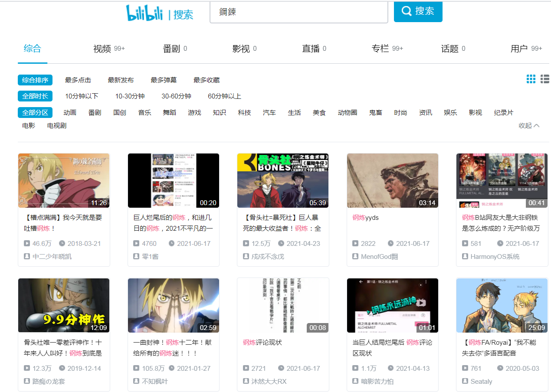Focus the search input containing 鋼鍊
551x392 pixels.
pyautogui.click(x=299, y=12)
